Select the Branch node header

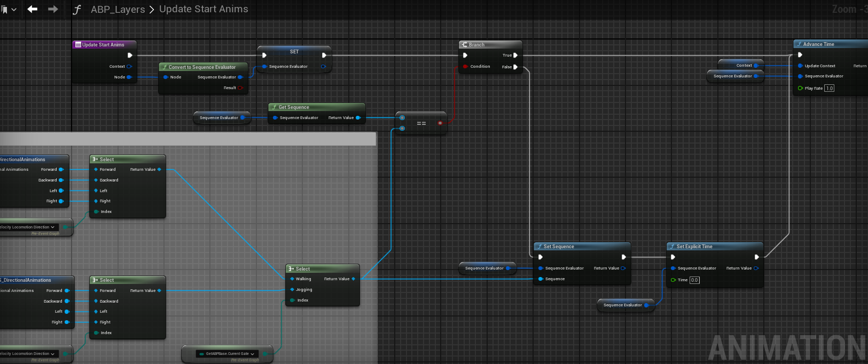point(490,45)
